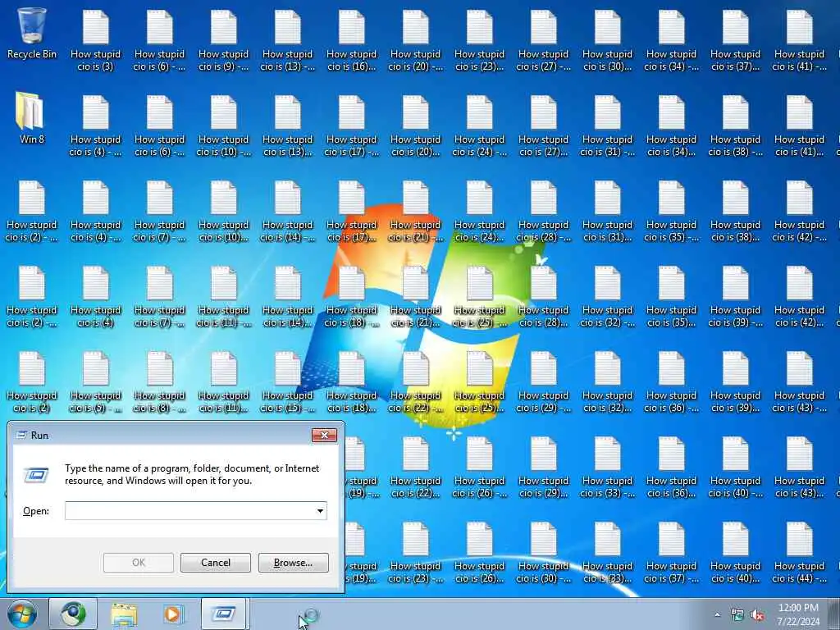This screenshot has width=840, height=630.
Task: Click the Browse... button in Run dialog
Action: click(293, 563)
